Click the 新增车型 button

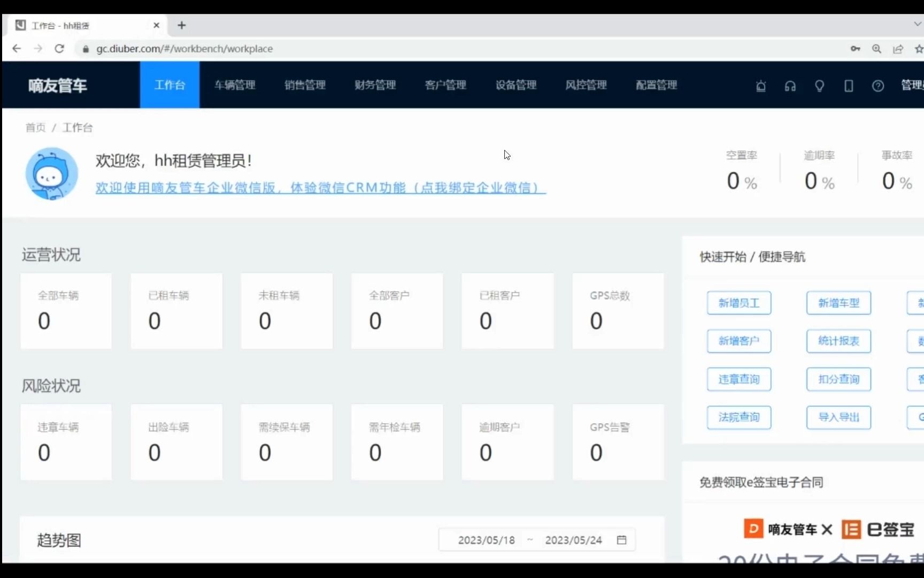click(838, 303)
